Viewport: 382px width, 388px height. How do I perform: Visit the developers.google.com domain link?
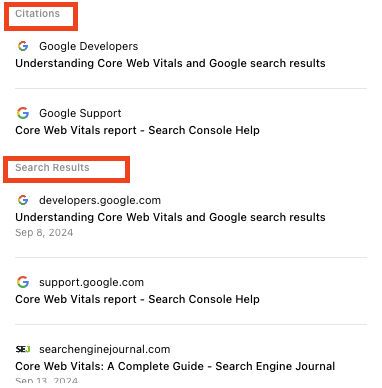coord(100,200)
